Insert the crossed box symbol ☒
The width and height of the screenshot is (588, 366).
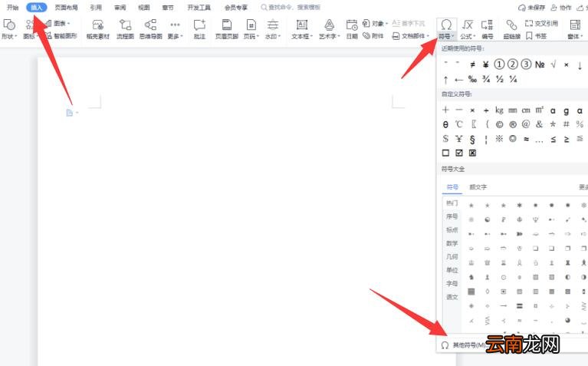click(x=472, y=153)
